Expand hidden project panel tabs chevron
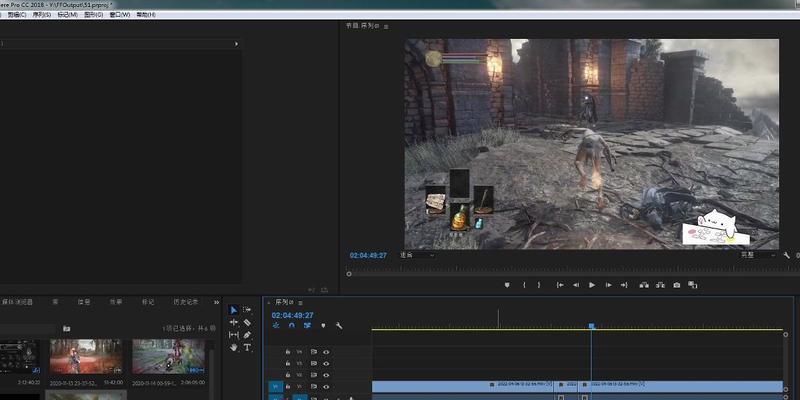Screen dimensions: 800x400 216,302
